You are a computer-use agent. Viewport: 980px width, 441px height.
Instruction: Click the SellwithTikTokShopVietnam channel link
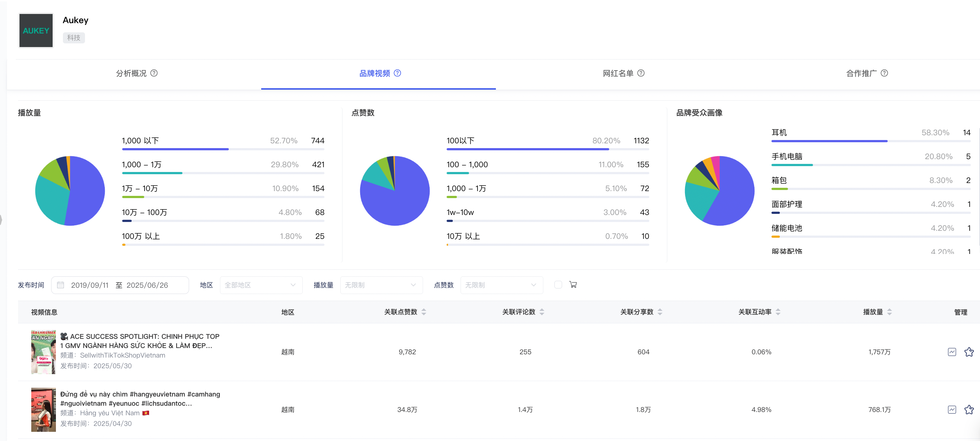[x=123, y=355]
